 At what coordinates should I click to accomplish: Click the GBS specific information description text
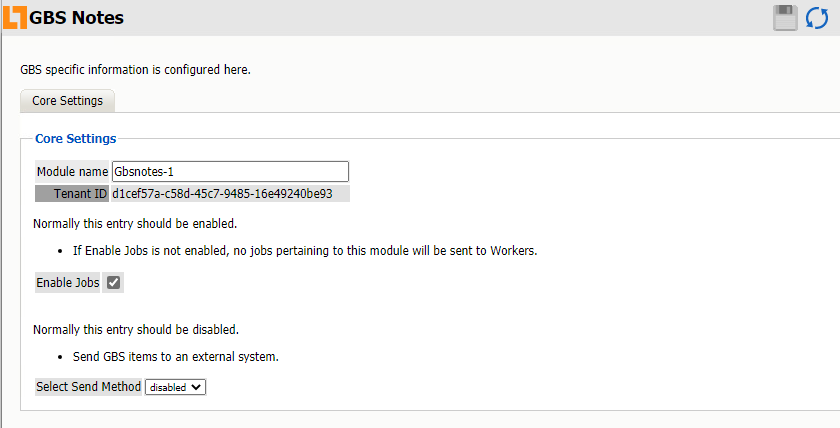point(135,70)
